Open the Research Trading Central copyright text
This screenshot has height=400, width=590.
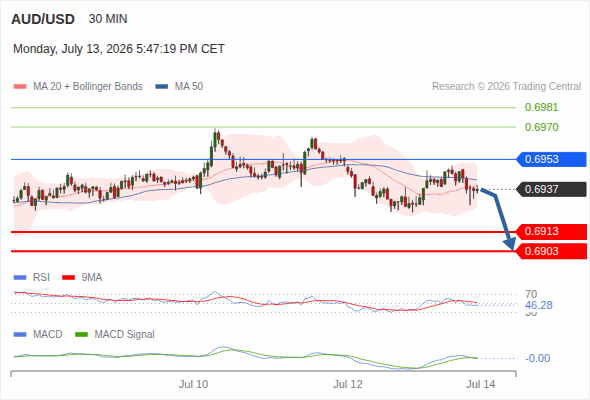(x=506, y=87)
